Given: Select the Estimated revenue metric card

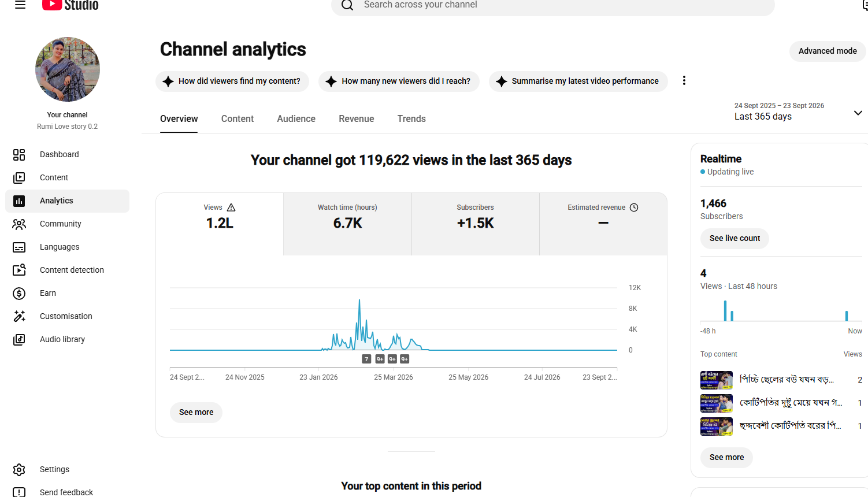Looking at the screenshot, I should coord(603,224).
